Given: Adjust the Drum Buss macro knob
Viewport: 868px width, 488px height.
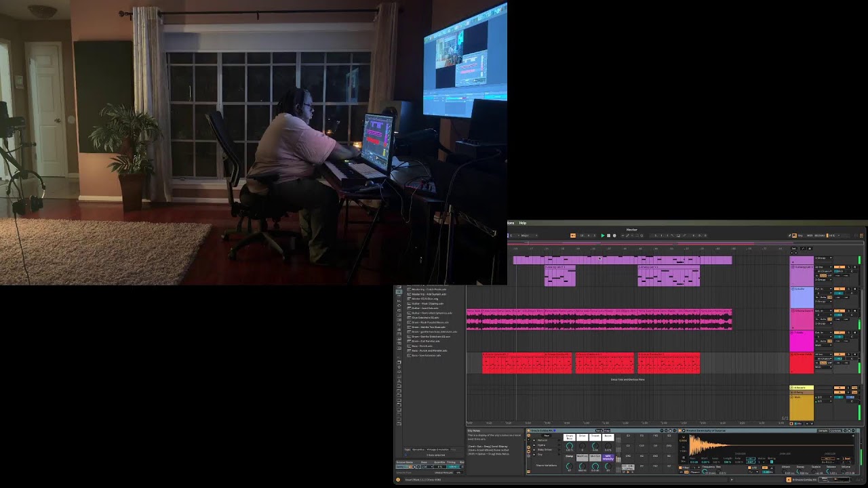Looking at the screenshot, I should [570, 445].
